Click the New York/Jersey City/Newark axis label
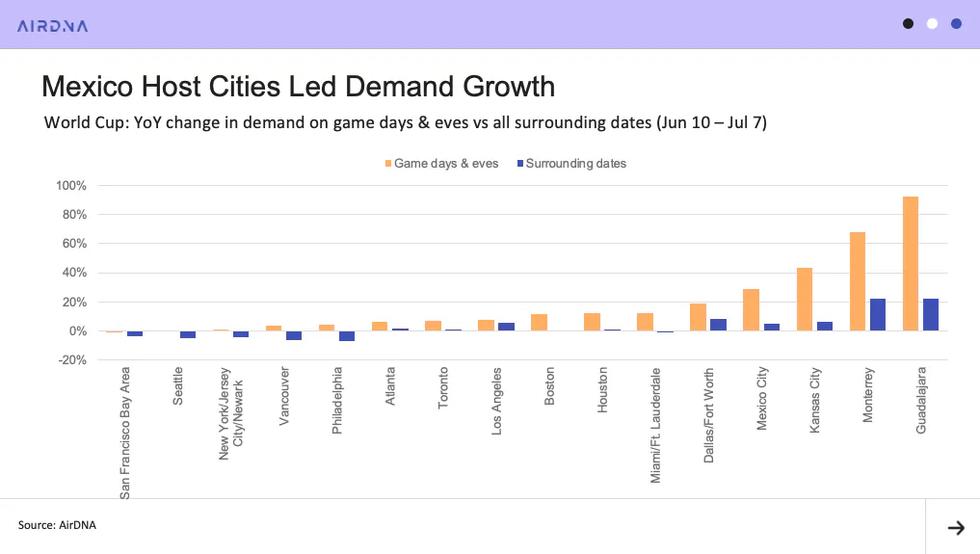The image size is (980, 554). (x=230, y=413)
